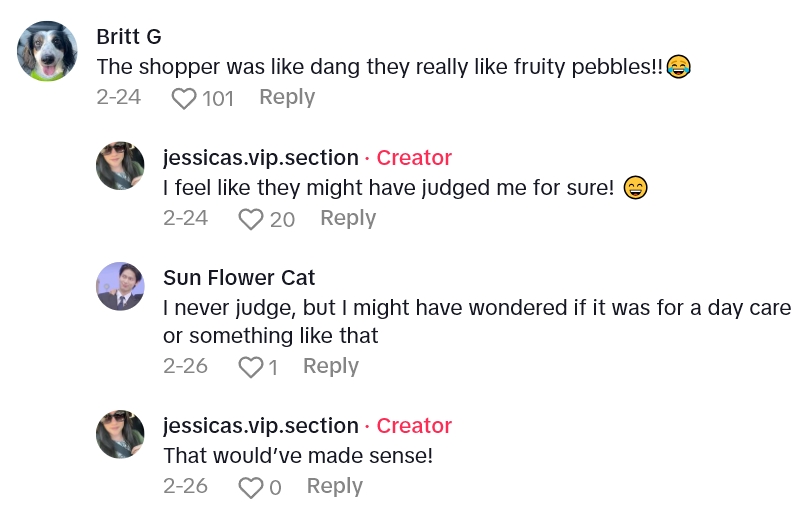The width and height of the screenshot is (806, 522).
Task: Open Sun Flower Cat's avatar
Action: coord(120,286)
